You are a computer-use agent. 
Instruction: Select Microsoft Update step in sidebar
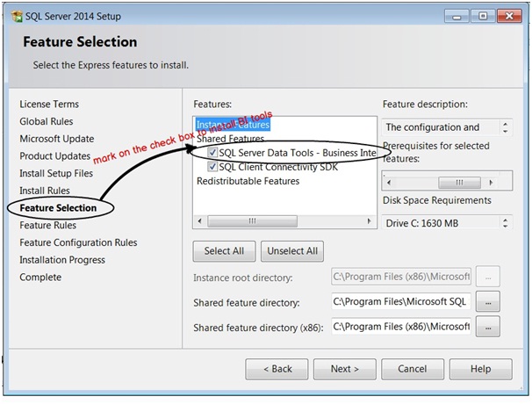coord(57,139)
